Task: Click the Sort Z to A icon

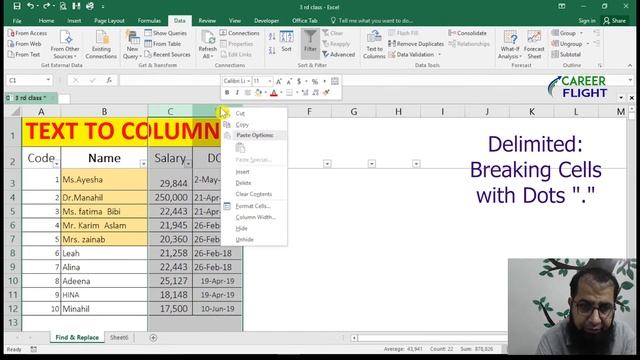Action: pos(272,51)
